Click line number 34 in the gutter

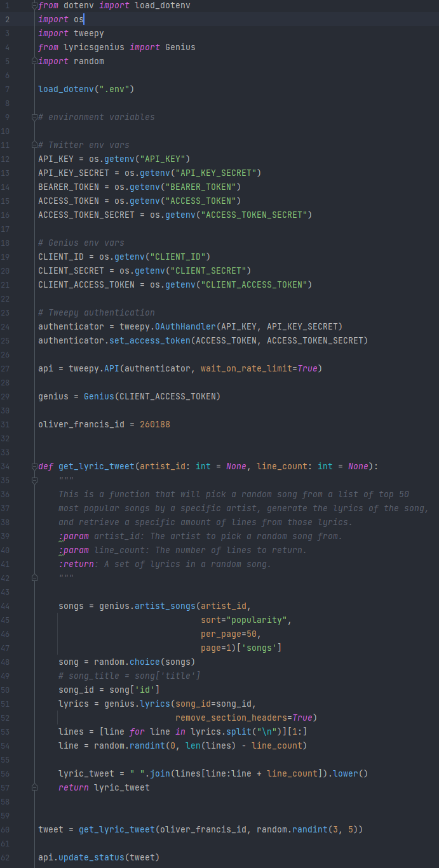[6, 467]
